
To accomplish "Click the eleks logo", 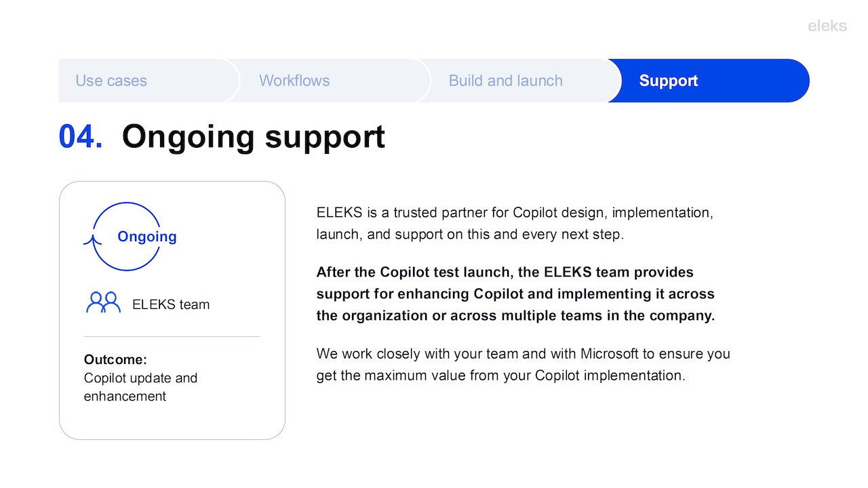I will [827, 26].
